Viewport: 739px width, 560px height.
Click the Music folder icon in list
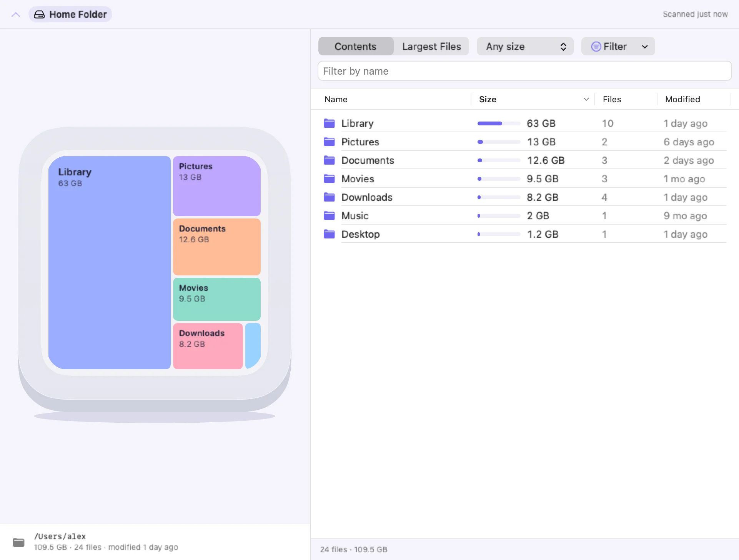click(329, 216)
